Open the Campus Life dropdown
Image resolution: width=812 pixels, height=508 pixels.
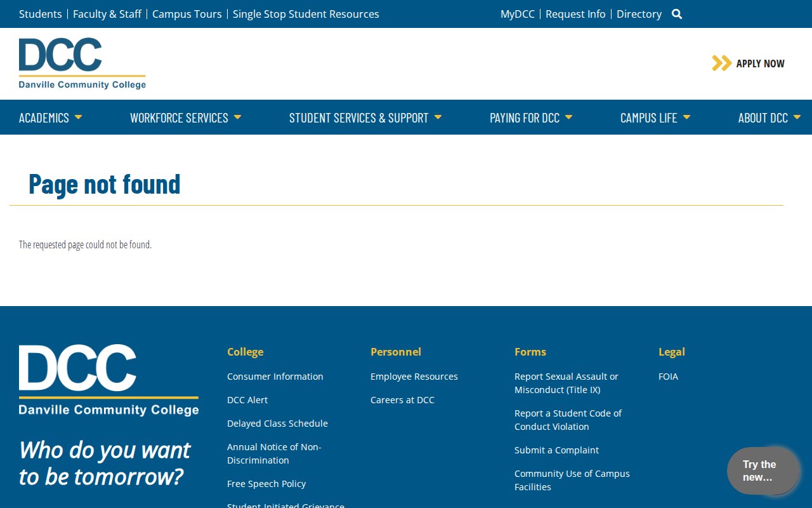(655, 117)
